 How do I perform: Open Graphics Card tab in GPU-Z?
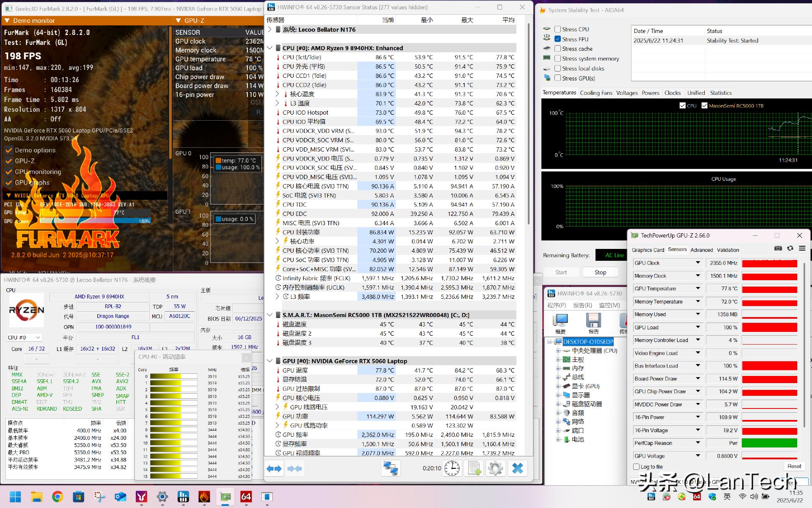[x=648, y=250]
